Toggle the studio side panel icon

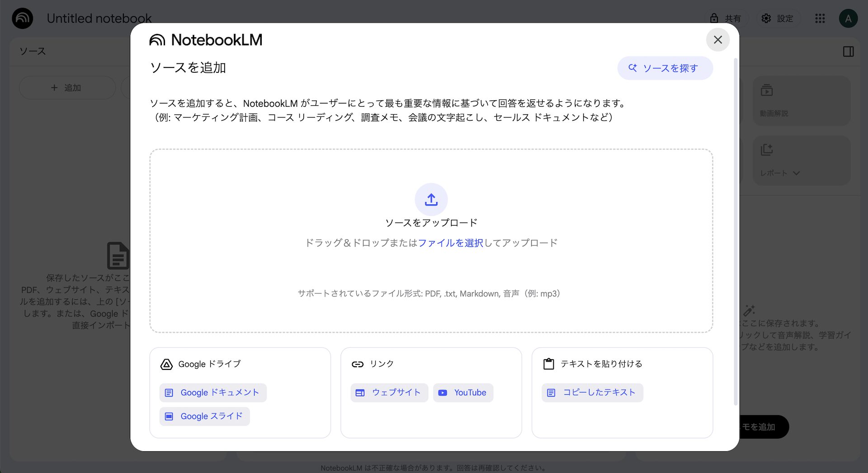pos(849,52)
